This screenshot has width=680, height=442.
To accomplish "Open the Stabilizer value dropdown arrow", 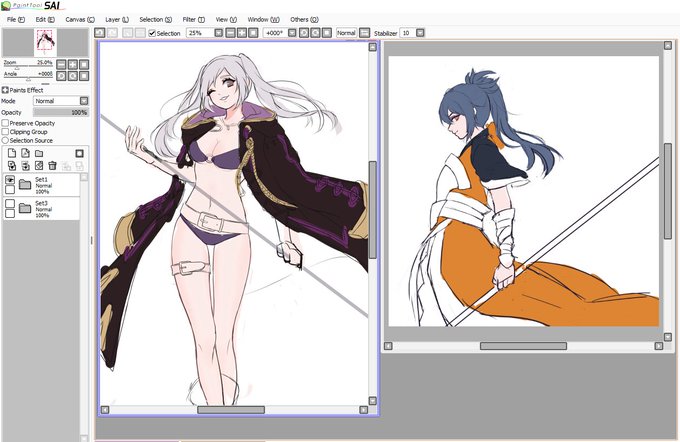I will click(420, 33).
